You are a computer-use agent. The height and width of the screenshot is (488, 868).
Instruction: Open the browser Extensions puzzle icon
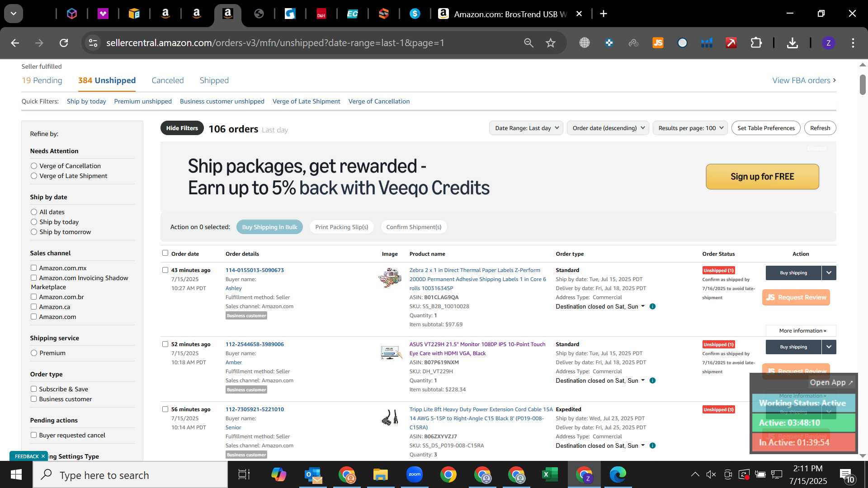pyautogui.click(x=756, y=43)
